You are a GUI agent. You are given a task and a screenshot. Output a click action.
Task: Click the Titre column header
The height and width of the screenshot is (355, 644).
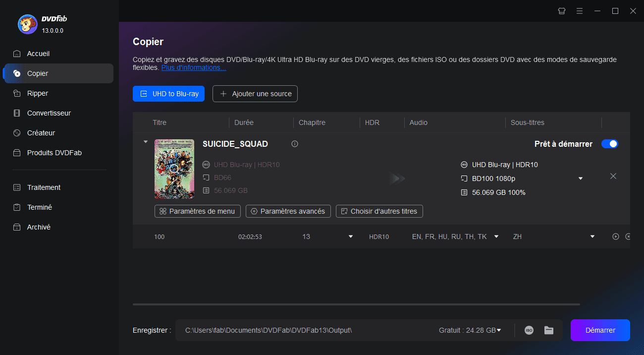pyautogui.click(x=160, y=122)
